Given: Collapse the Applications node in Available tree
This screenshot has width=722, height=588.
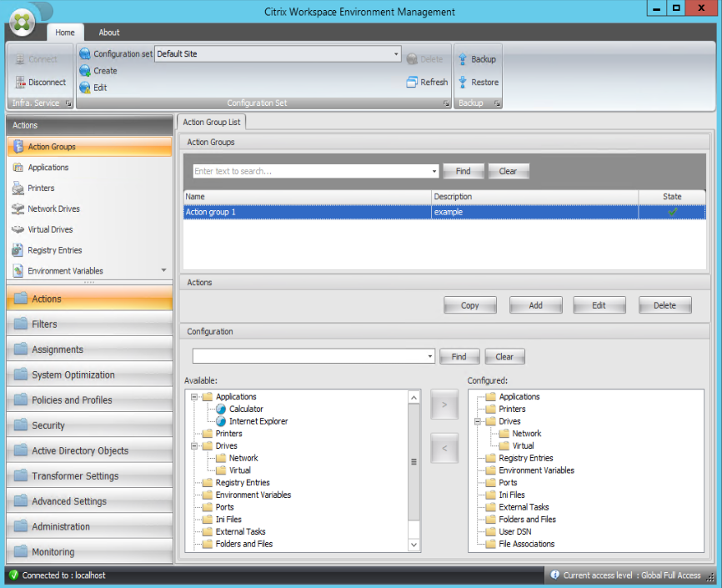Looking at the screenshot, I should pos(194,397).
